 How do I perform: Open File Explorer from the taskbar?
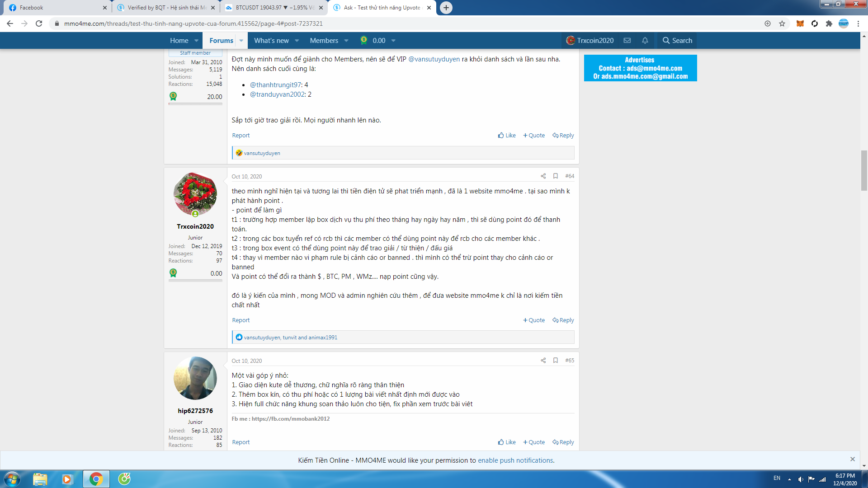[x=40, y=479]
